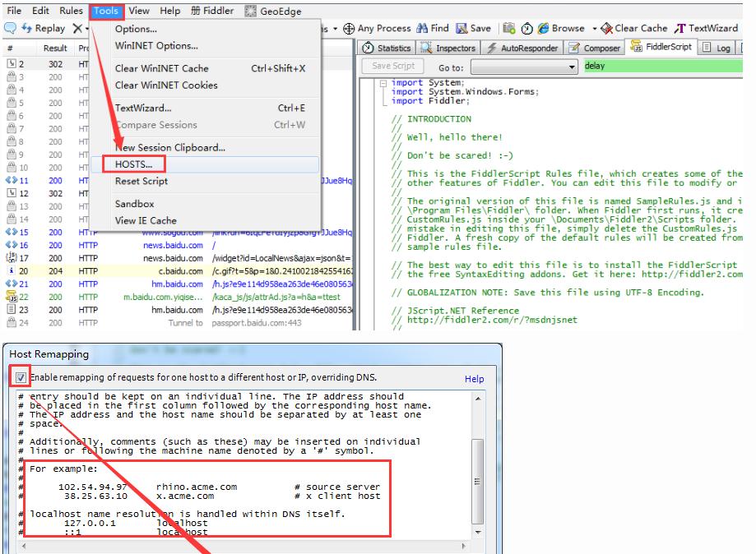Select session 24 lock tunnel icon
Screen dimensions: 756x554
click(x=12, y=323)
